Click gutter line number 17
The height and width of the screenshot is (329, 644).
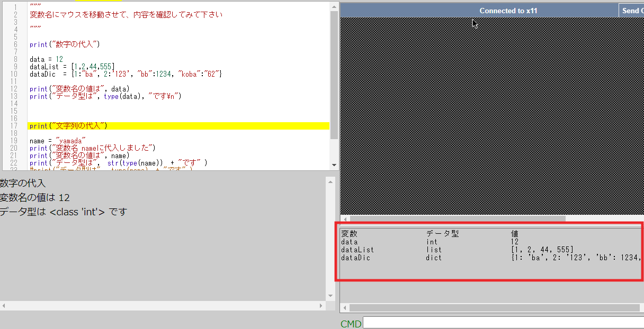point(14,126)
